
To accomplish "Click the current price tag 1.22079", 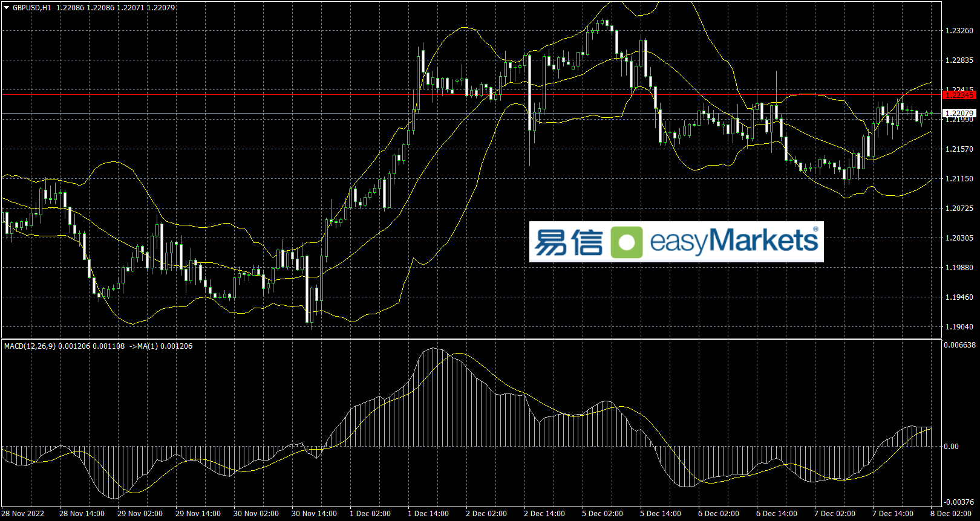I will 959,113.
